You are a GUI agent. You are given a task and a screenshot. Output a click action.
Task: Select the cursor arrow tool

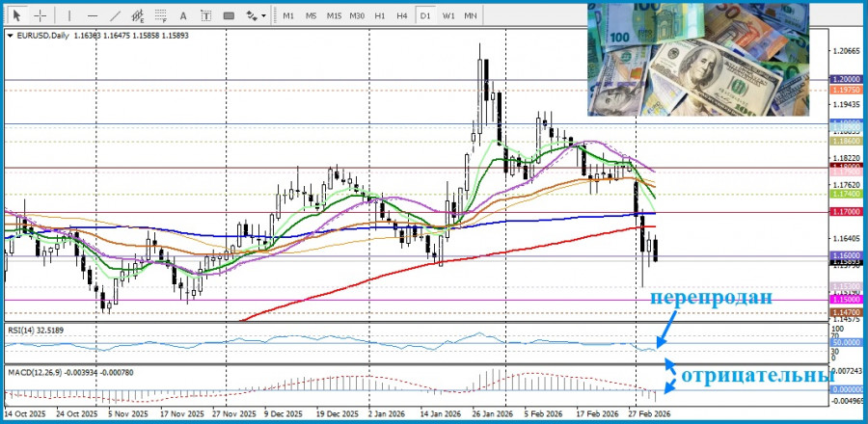tap(16, 15)
